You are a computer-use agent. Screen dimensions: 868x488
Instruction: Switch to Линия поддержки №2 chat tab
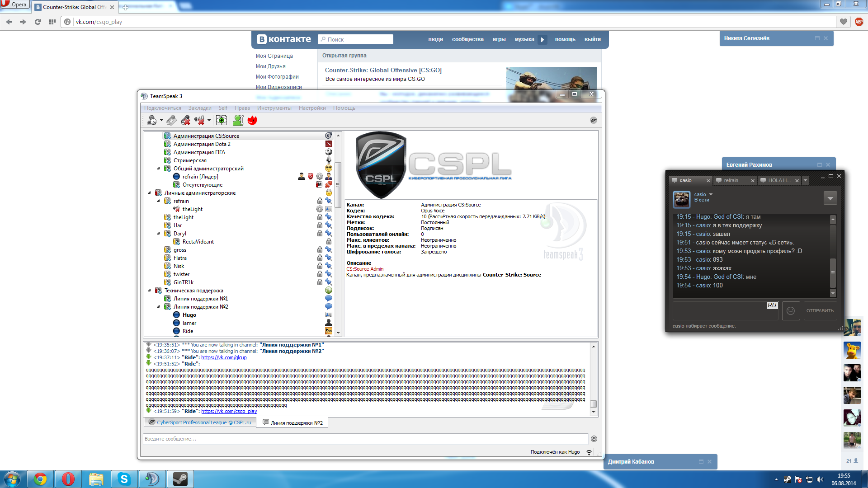coord(292,422)
